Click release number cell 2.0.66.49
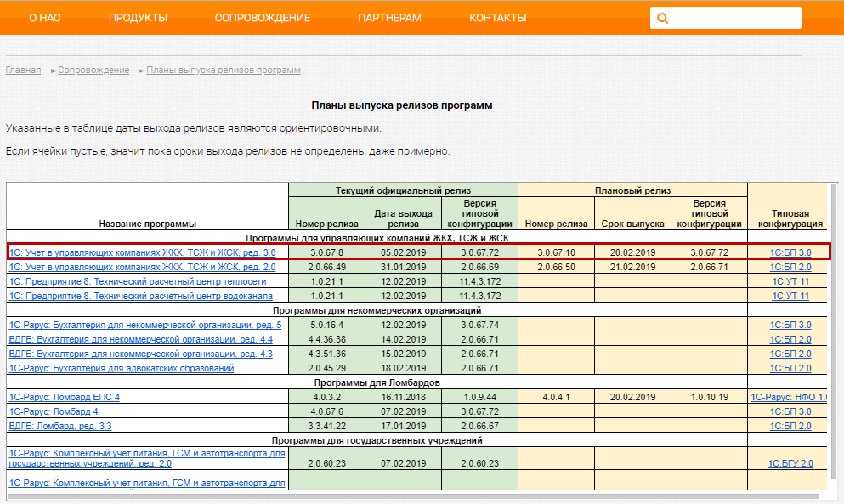This screenshot has height=504, width=844. (x=326, y=267)
